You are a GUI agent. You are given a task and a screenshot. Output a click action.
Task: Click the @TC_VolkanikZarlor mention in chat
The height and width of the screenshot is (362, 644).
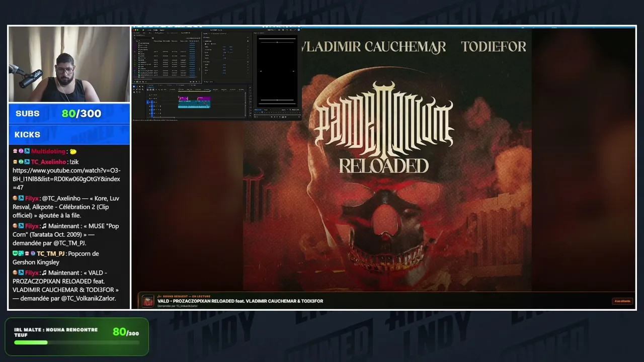88,299
